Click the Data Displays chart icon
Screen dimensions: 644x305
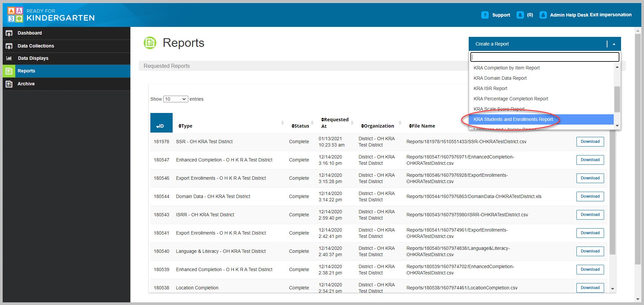9,58
